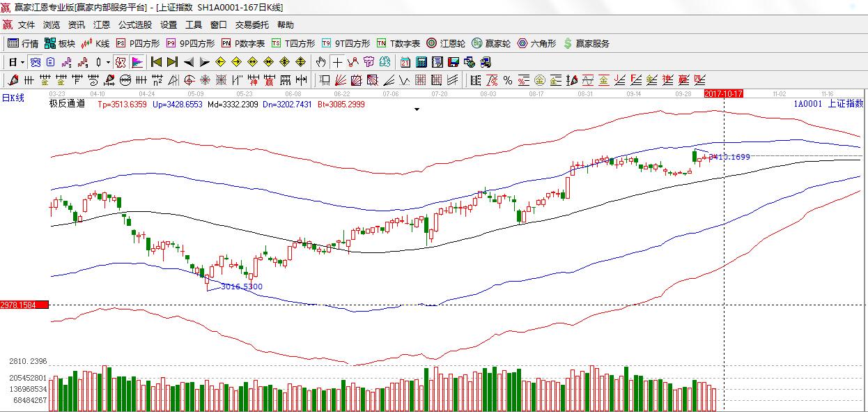Toggle the crosshair cursor button
Viewport: 868px width, 412px height.
point(337,62)
